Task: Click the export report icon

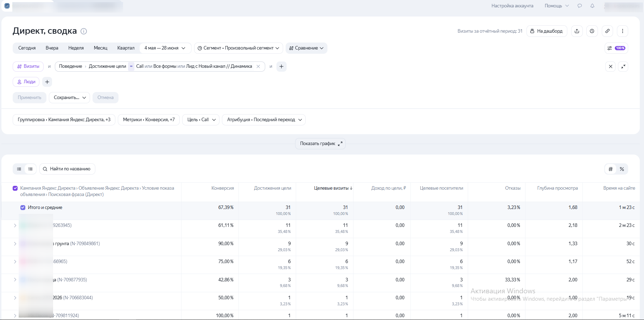Action: point(577,31)
